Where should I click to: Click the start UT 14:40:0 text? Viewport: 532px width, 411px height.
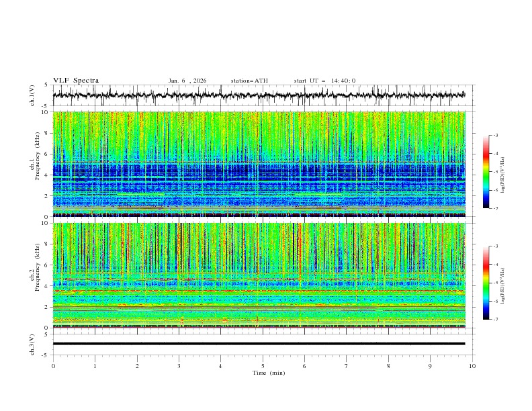[x=324, y=81]
